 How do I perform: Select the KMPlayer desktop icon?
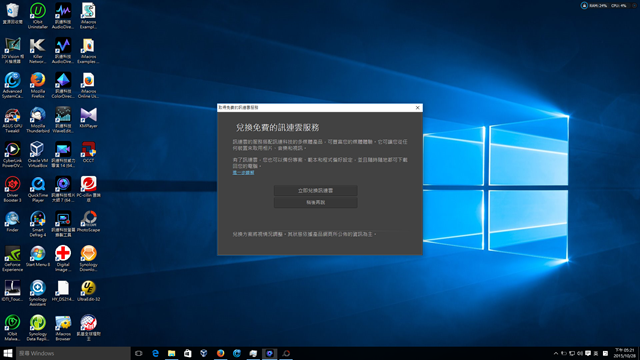point(88,118)
